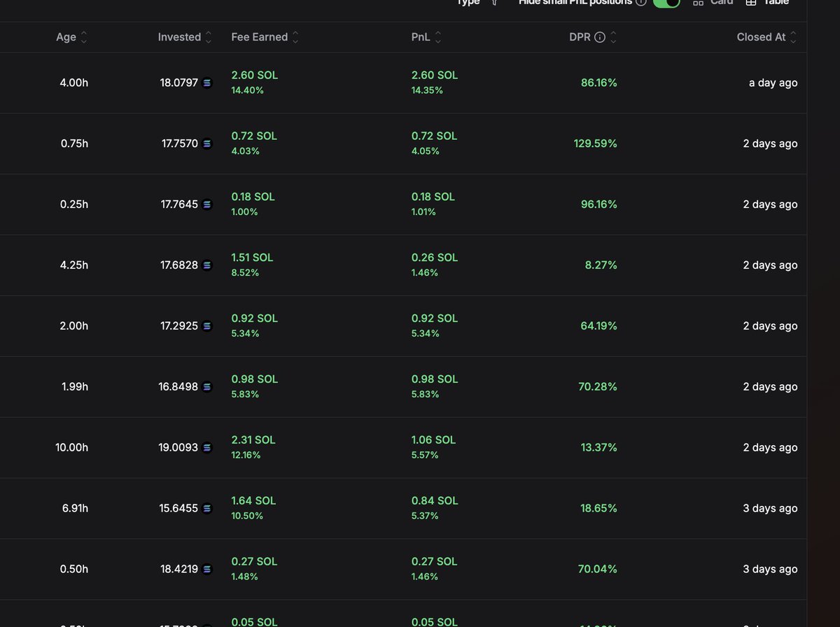Click the Fee Earned sort arrows
The image size is (840, 627).
pyautogui.click(x=295, y=38)
